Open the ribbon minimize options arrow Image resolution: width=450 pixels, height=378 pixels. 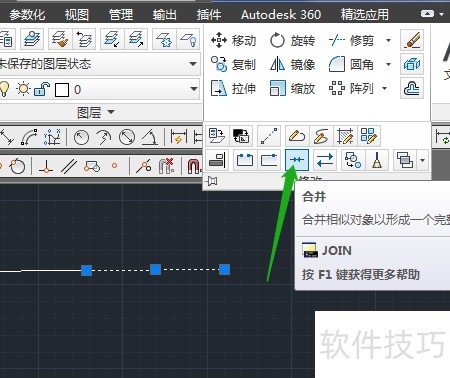point(441,14)
